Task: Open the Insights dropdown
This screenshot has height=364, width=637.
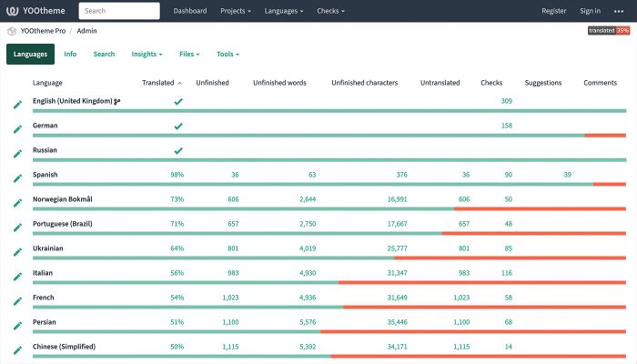Action: tap(147, 55)
